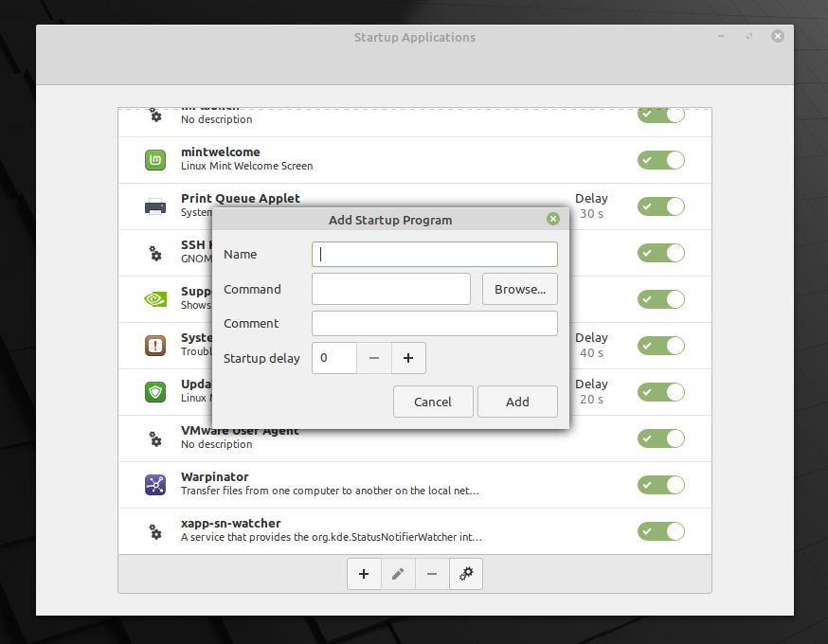Open the Browse dialog for Command
The image size is (828, 644).
(x=519, y=289)
